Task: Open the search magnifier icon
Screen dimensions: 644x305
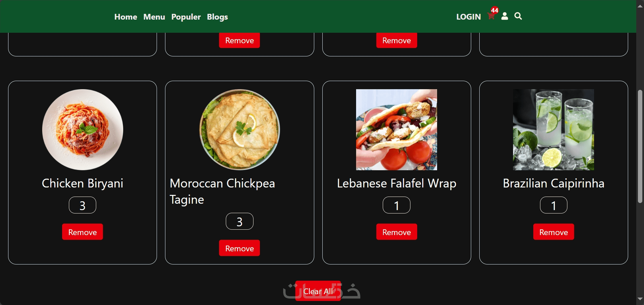Action: (x=518, y=16)
